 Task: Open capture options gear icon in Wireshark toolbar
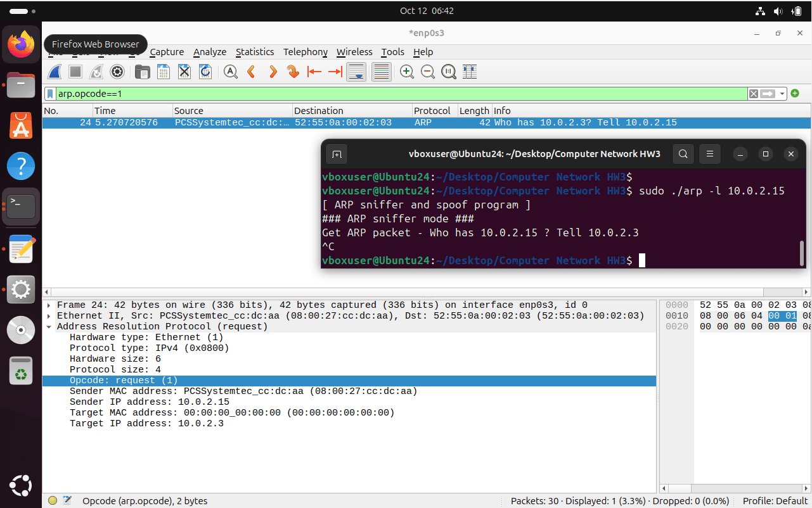[117, 72]
